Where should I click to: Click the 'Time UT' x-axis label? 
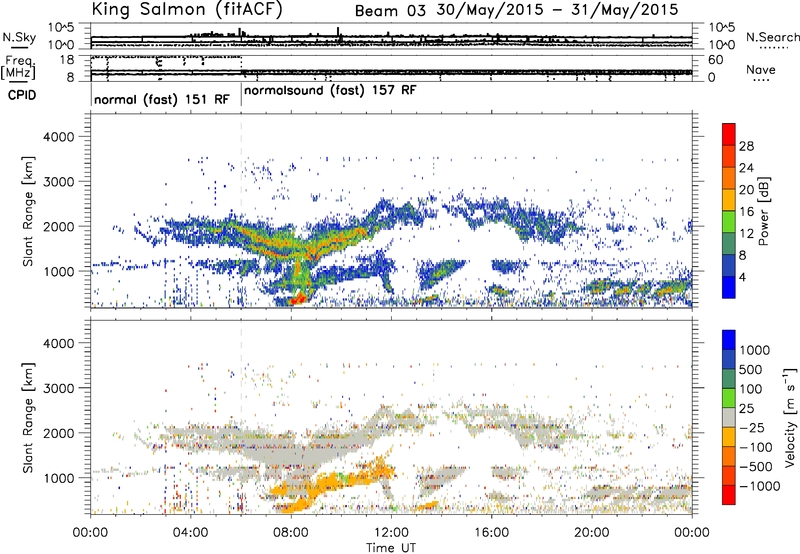[391, 548]
